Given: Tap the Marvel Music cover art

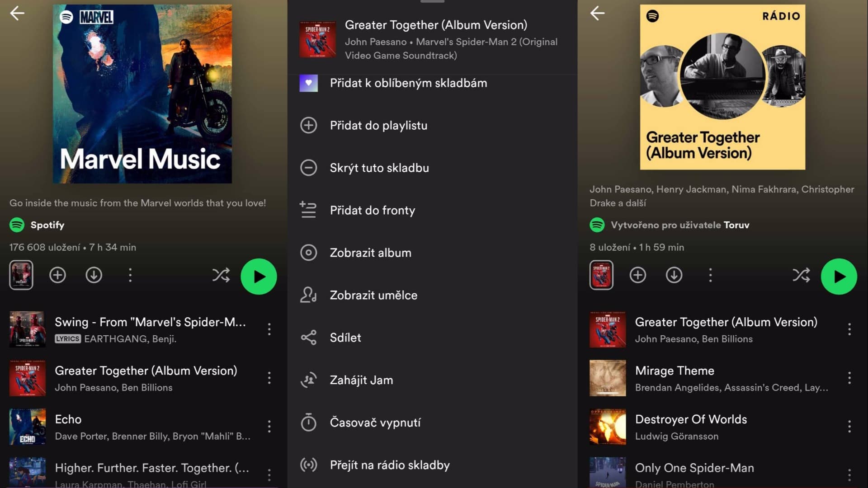Looking at the screenshot, I should pos(142,94).
